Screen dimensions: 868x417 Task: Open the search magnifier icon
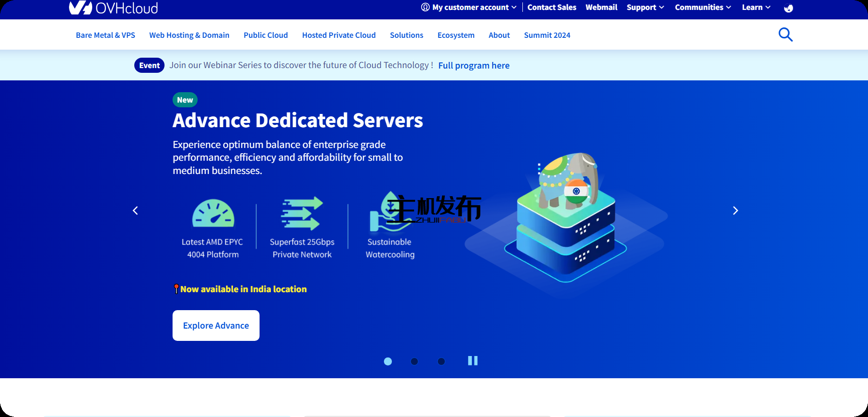click(x=785, y=35)
